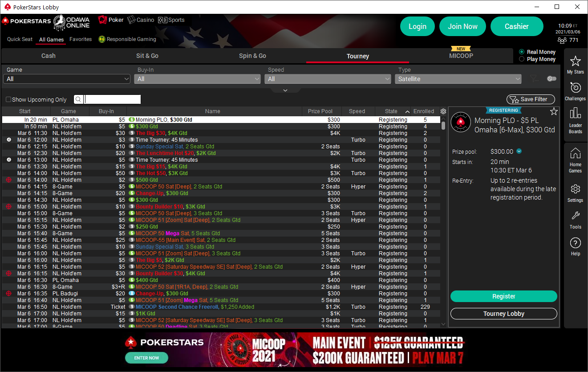The image size is (588, 372).
Task: Click the PokerStars logo
Action: tap(25, 21)
